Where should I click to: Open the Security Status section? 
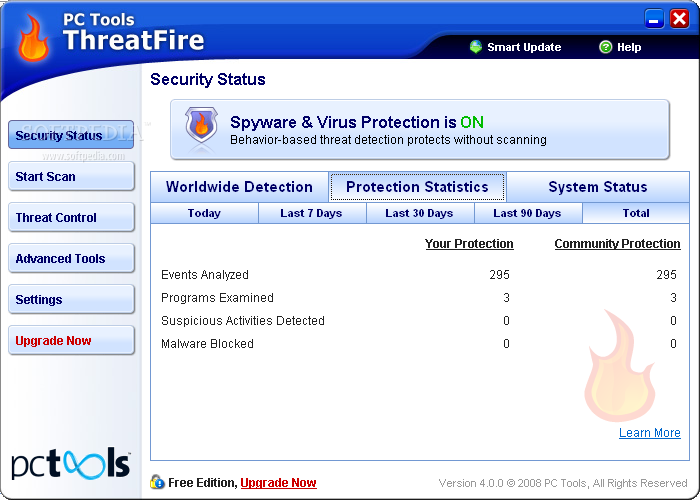pos(70,135)
